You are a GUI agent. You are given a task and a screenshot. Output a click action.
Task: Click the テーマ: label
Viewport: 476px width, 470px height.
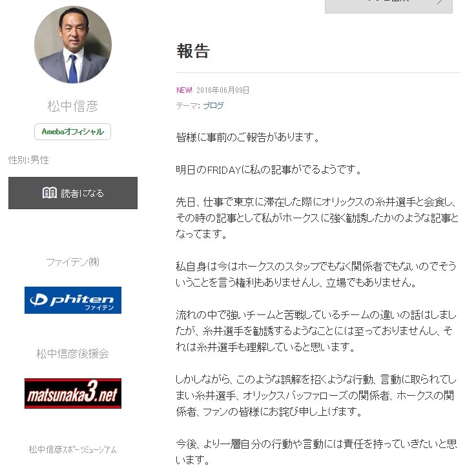[x=188, y=106]
